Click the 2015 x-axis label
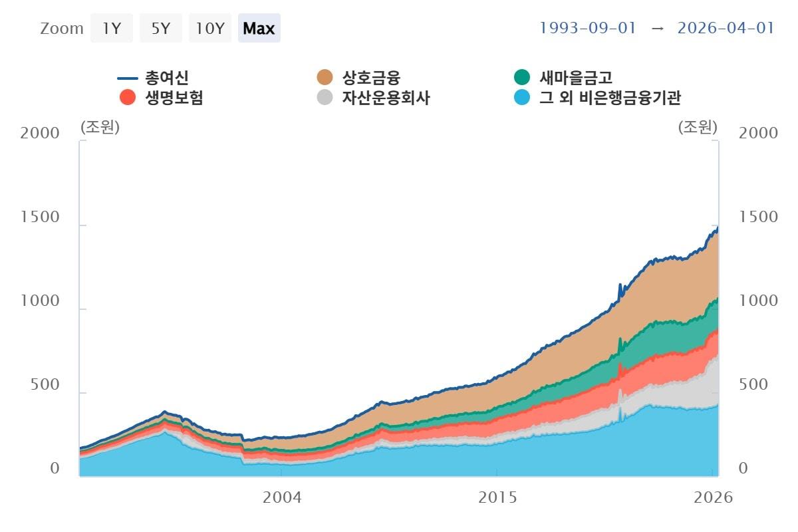 (x=497, y=497)
